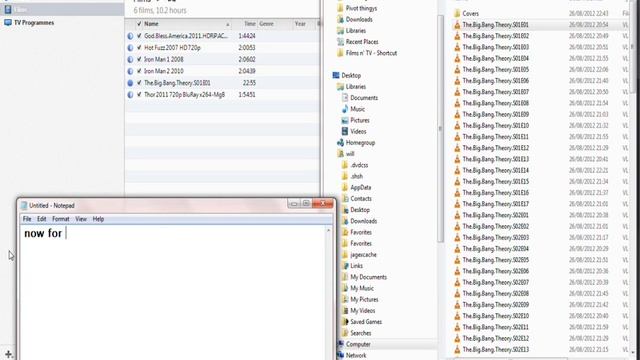
Task: Uncheck the God.Bless.America.2011 film checkbox
Action: tap(139, 36)
